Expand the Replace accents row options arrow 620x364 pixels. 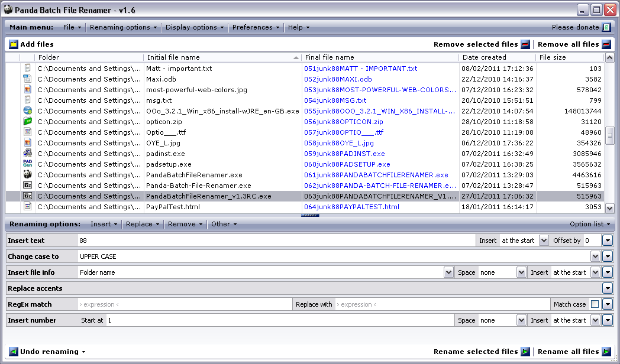[x=608, y=288]
